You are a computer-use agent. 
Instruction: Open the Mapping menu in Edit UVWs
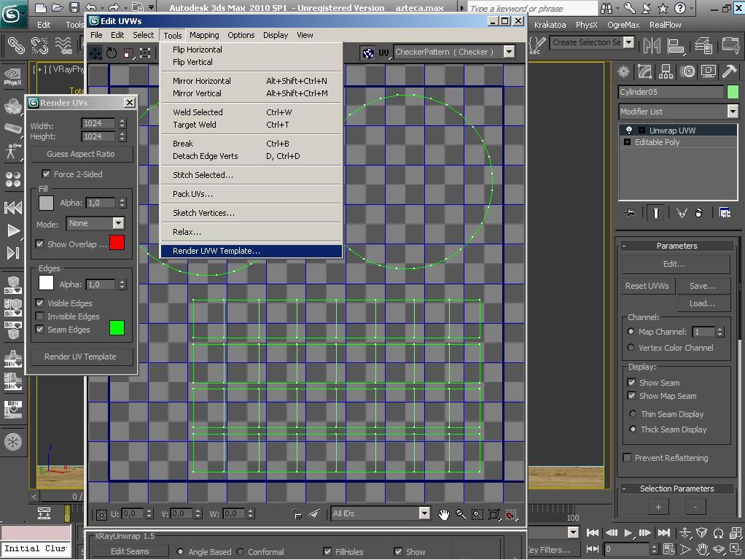(204, 35)
